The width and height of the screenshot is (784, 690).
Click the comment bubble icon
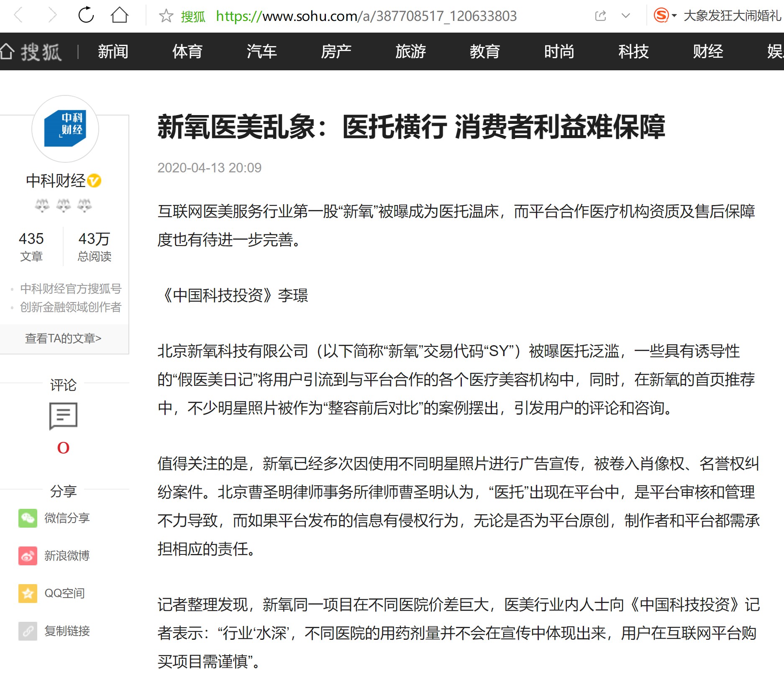(x=63, y=416)
